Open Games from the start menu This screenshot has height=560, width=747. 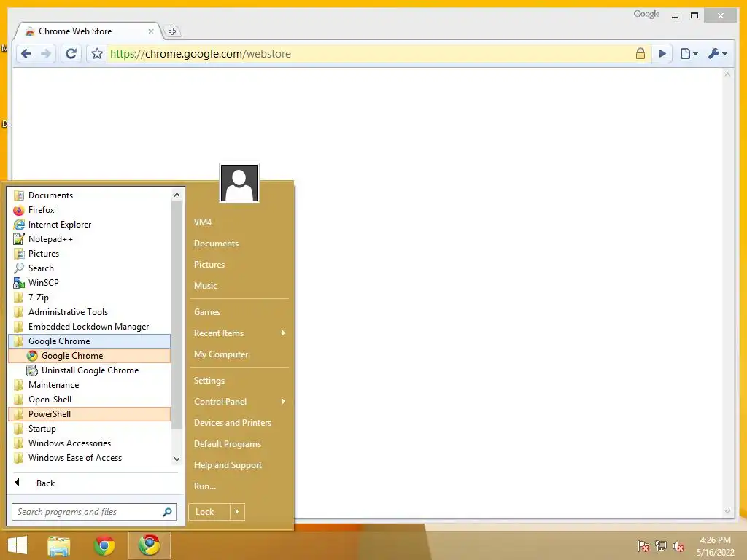click(239, 312)
